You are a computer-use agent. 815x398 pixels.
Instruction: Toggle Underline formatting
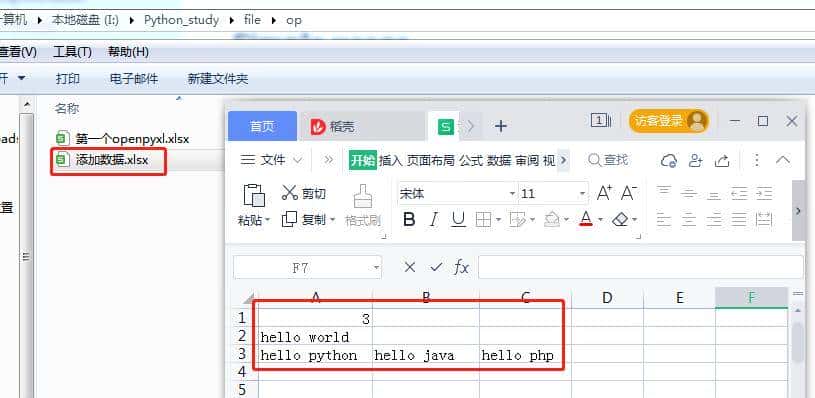(458, 220)
